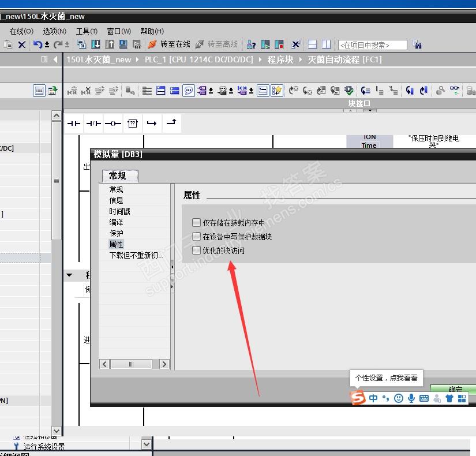476x456 pixels.
Task: Insert an empty box instruction
Action: (x=133, y=124)
